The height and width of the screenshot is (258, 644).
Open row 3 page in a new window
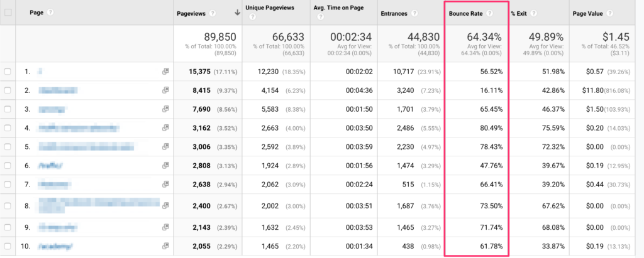click(165, 109)
